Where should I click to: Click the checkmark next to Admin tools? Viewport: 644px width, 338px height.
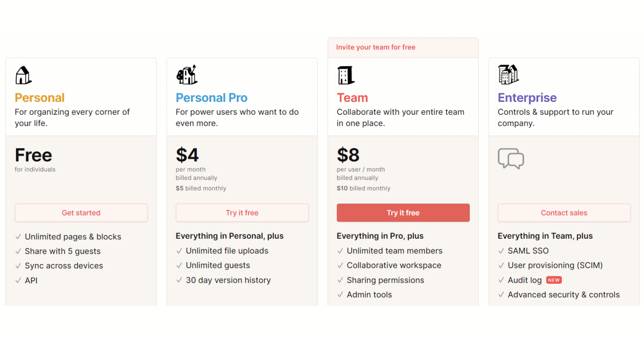(340, 295)
